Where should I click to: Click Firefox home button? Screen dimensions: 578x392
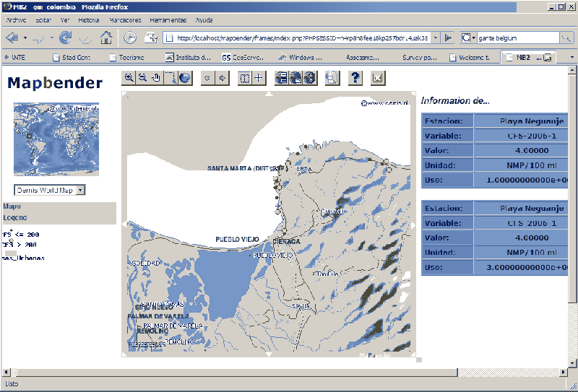click(106, 38)
